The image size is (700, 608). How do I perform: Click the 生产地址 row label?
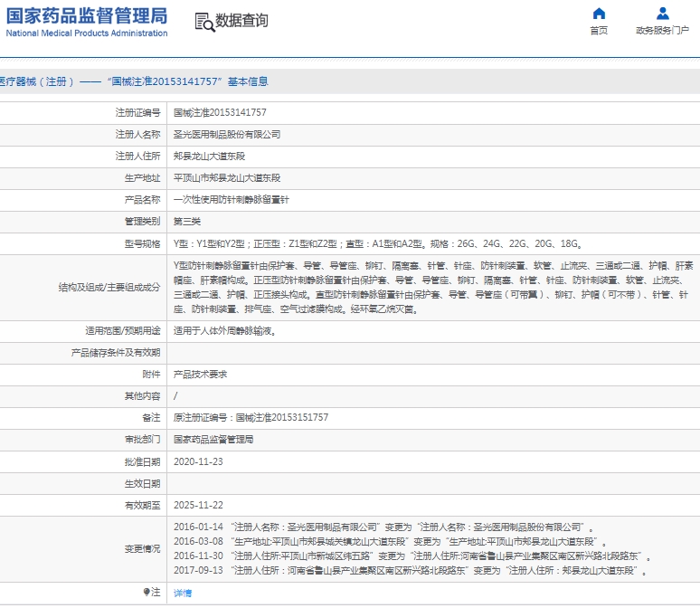click(142, 178)
